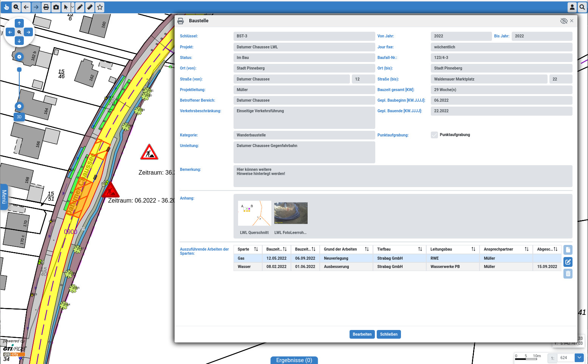Select the ruler measurement tool

click(90, 7)
